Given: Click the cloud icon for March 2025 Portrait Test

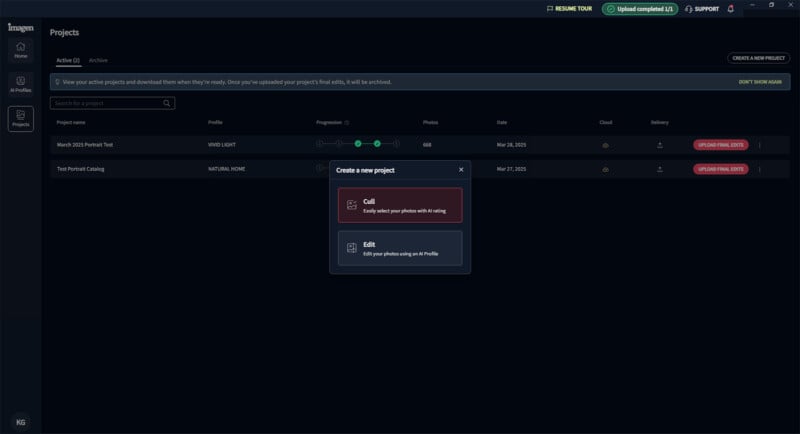Looking at the screenshot, I should 605,145.
